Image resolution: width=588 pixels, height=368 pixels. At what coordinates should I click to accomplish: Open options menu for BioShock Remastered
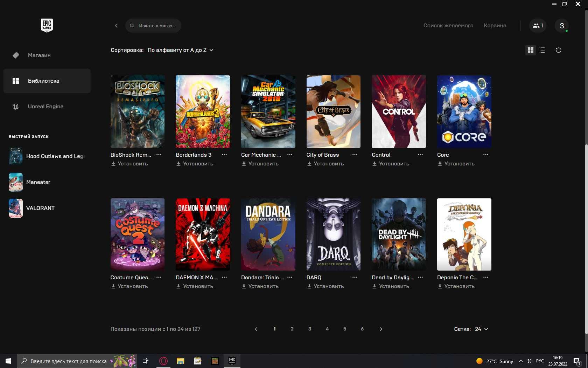pyautogui.click(x=159, y=155)
